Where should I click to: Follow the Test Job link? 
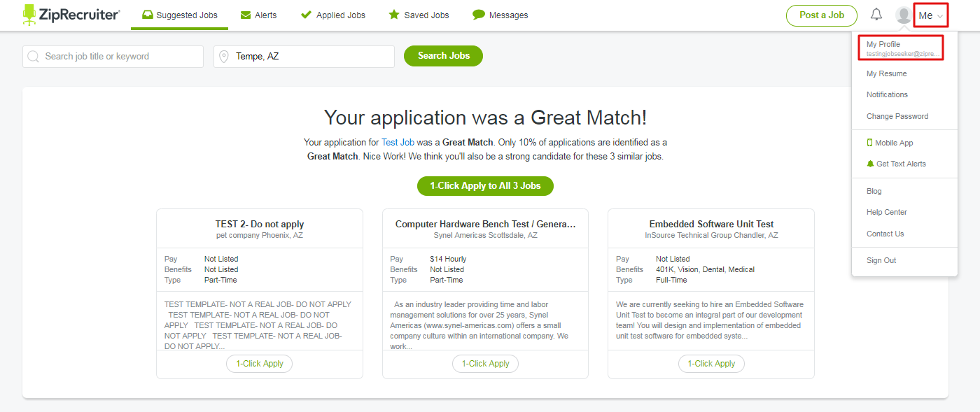[398, 142]
